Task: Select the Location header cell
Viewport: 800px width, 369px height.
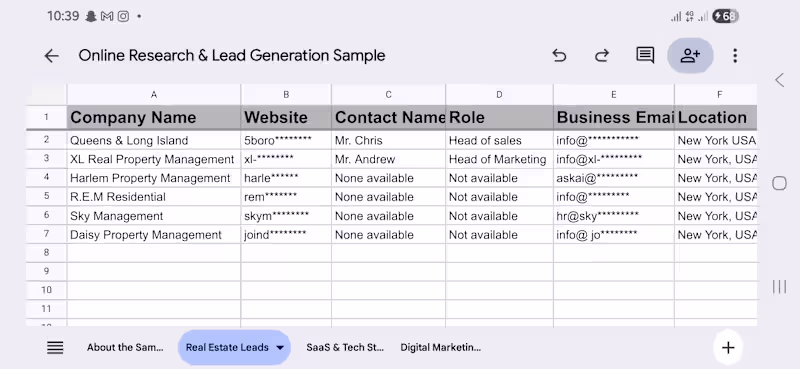Action: tap(716, 117)
